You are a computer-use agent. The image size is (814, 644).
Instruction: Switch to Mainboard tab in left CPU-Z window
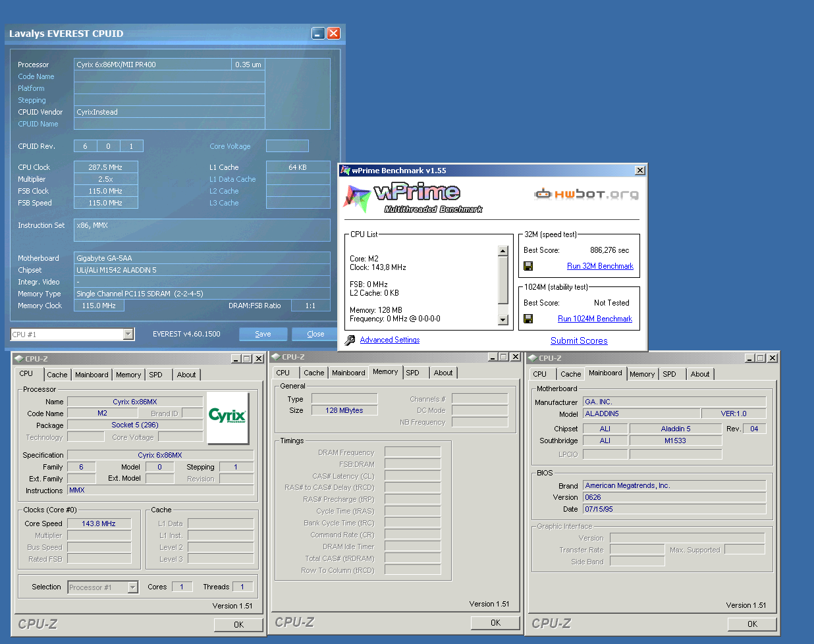[x=92, y=375]
